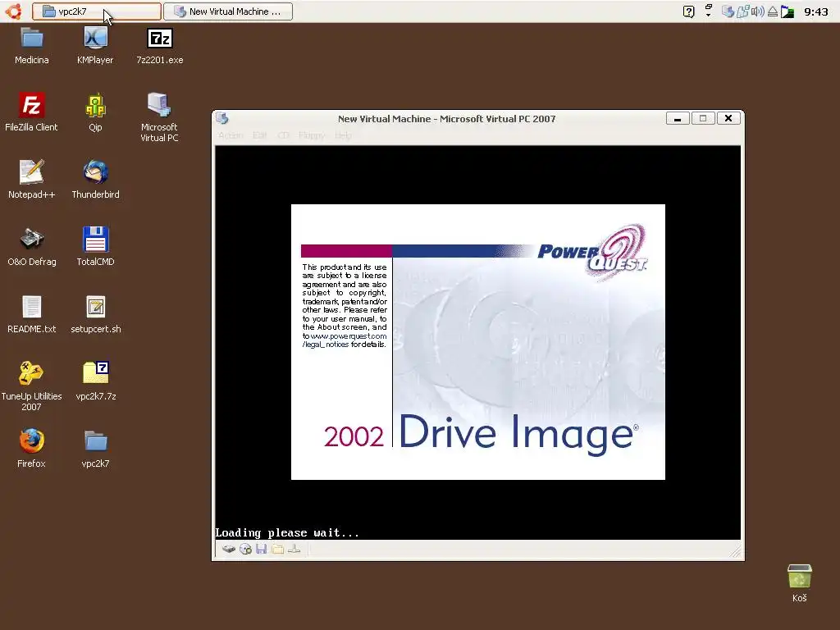Click the help question-mark panel icon
Viewport: 840px width, 630px height.
pos(689,11)
